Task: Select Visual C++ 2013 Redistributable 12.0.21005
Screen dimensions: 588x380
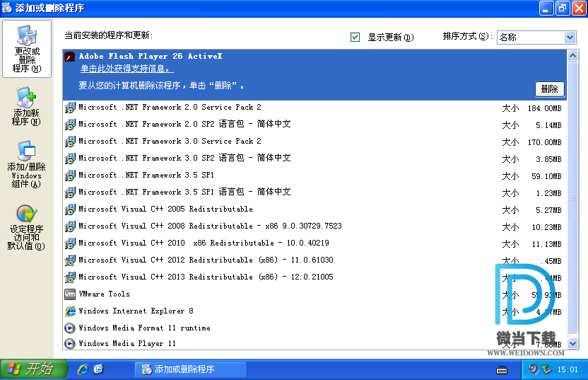Action: coord(314,277)
